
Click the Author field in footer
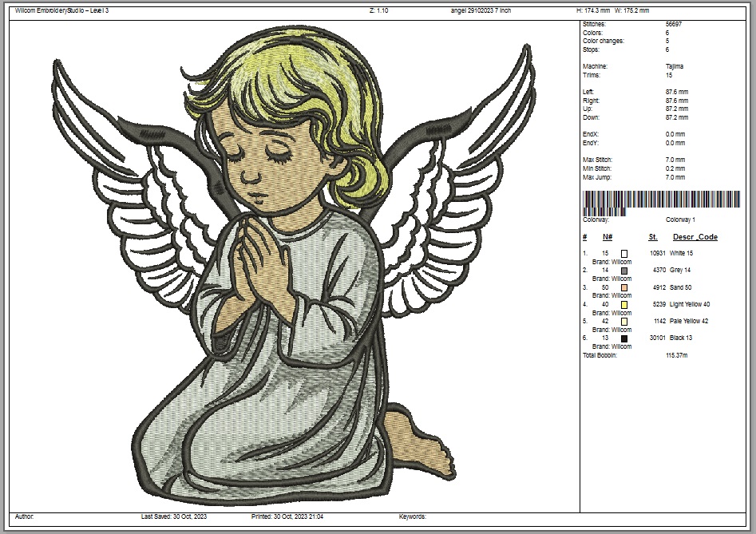(x=25, y=517)
